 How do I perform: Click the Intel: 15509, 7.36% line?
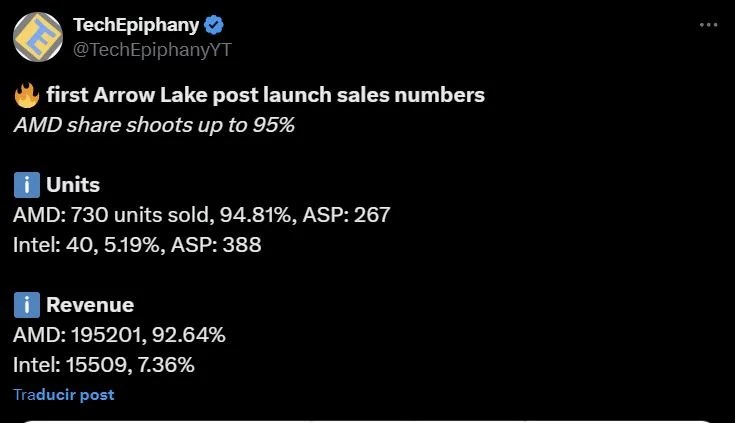point(104,365)
